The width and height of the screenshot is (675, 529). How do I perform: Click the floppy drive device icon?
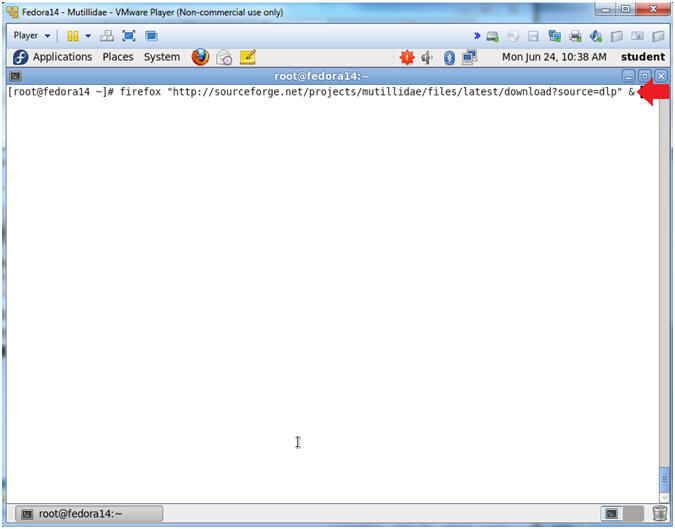[x=533, y=37]
